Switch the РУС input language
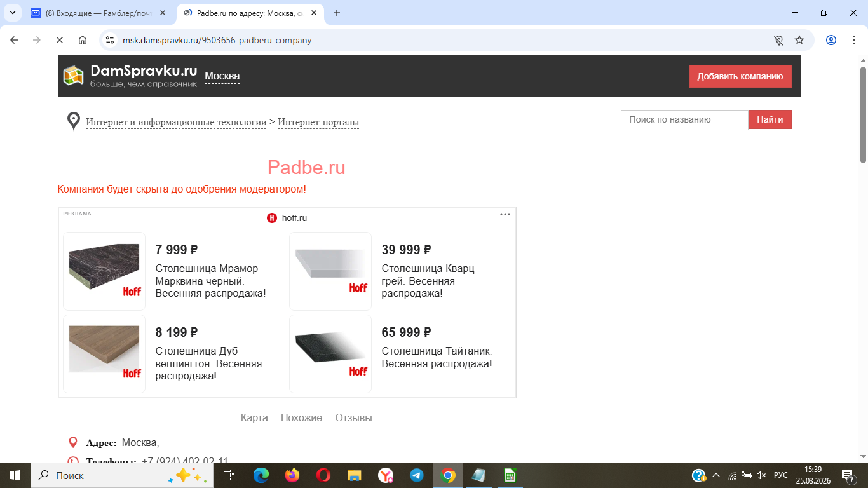Image resolution: width=868 pixels, height=488 pixels. 781,475
